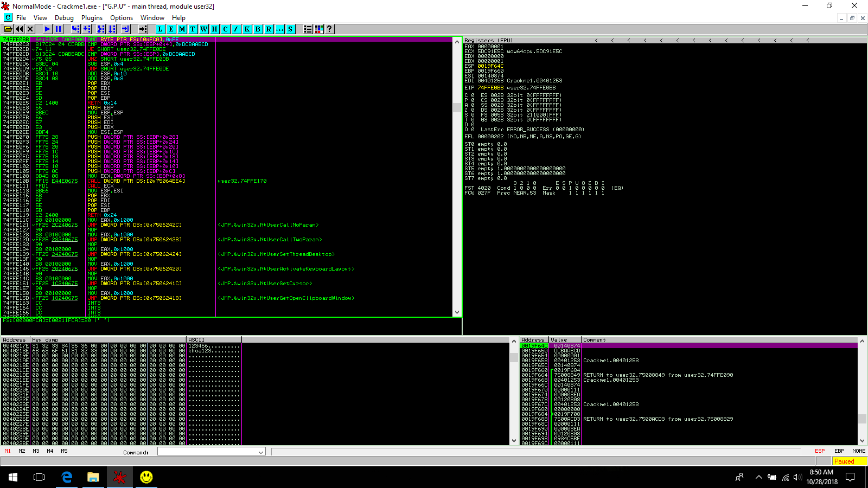Open the Help menu

pos(178,18)
